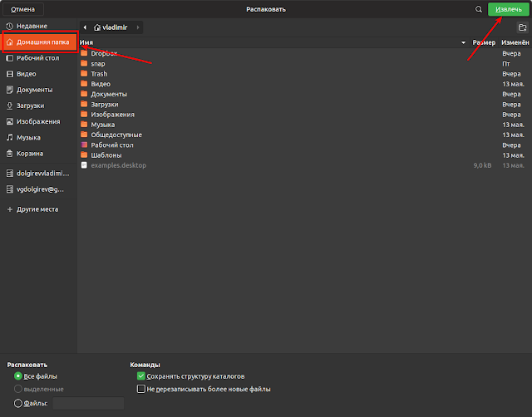Uncheck Сохранять структуру каталогов checkbox
Viewport: 532px width, 417px height.
tap(141, 376)
